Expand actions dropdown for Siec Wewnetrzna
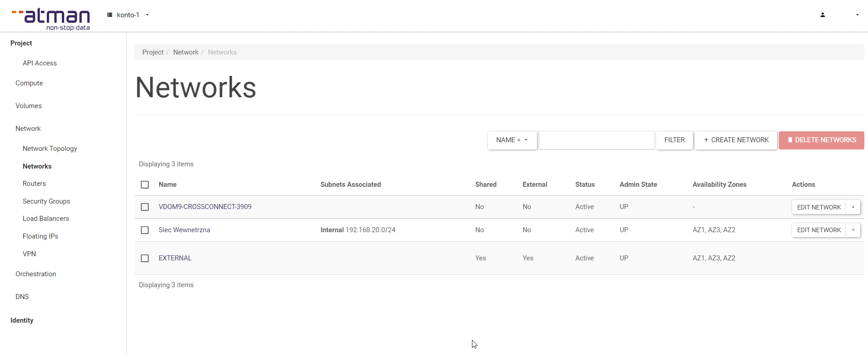Image resolution: width=868 pixels, height=354 pixels. [x=853, y=230]
